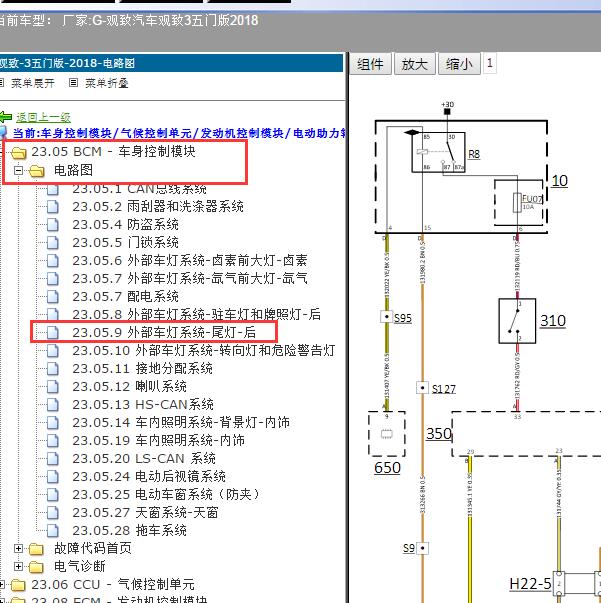
Task: Click splice S9 label in diagram
Action: tap(409, 548)
